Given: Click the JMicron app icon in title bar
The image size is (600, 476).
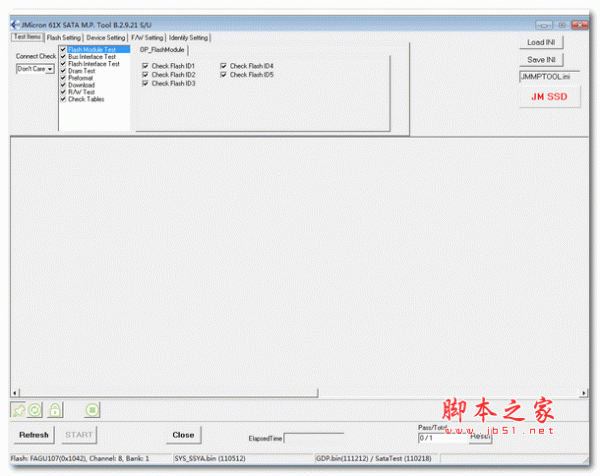Looking at the screenshot, I should [15, 25].
